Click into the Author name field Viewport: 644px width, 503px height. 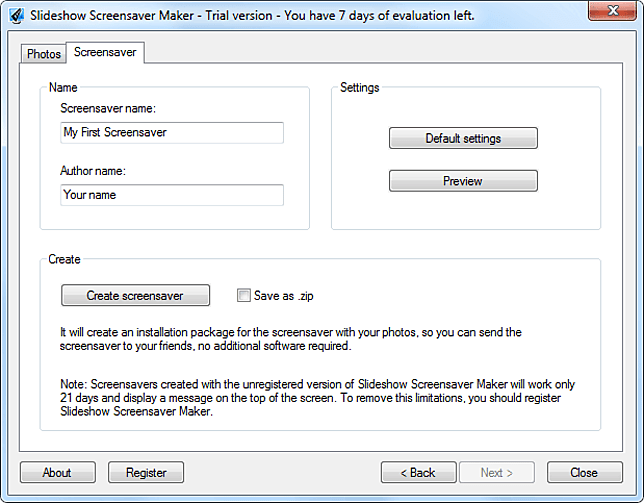(x=172, y=195)
